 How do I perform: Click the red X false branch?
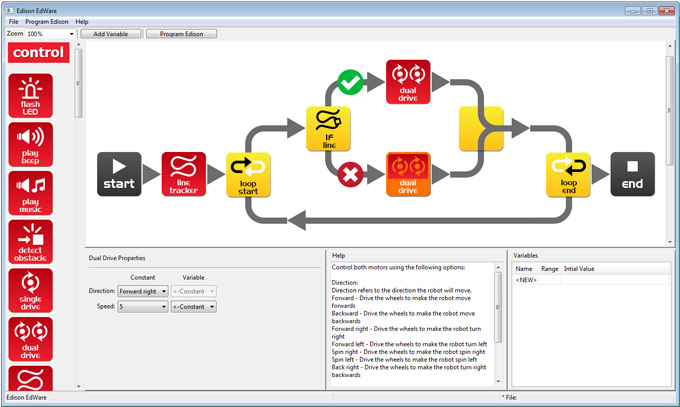click(x=350, y=174)
